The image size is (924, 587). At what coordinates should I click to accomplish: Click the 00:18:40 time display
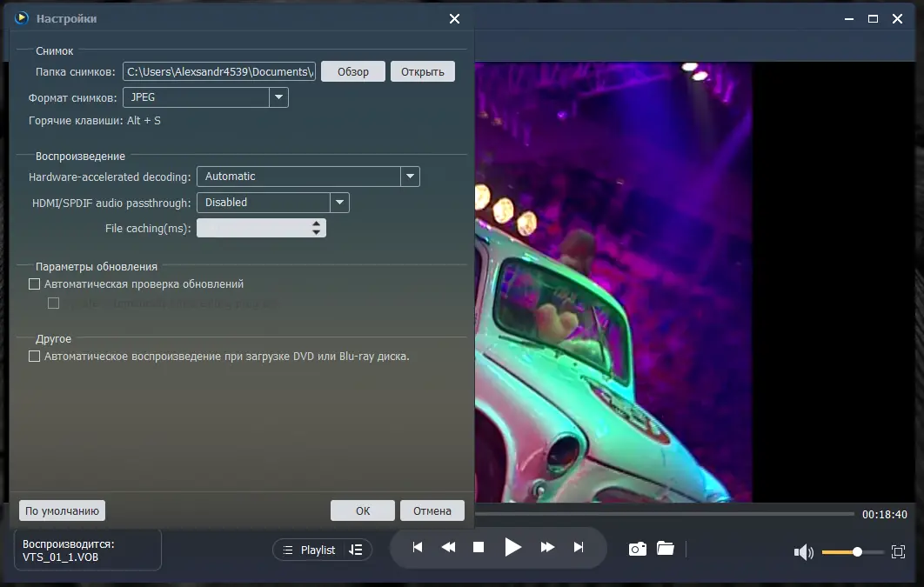[885, 515]
